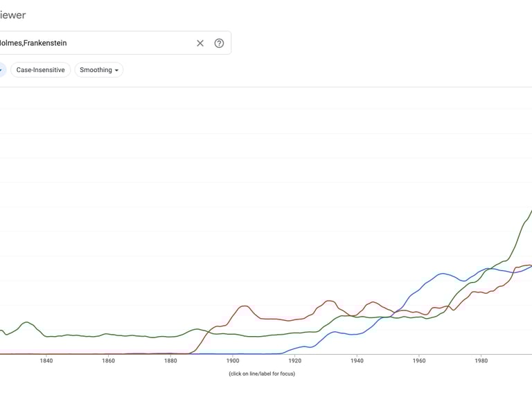Click the 1940 x-axis year label

tap(357, 360)
